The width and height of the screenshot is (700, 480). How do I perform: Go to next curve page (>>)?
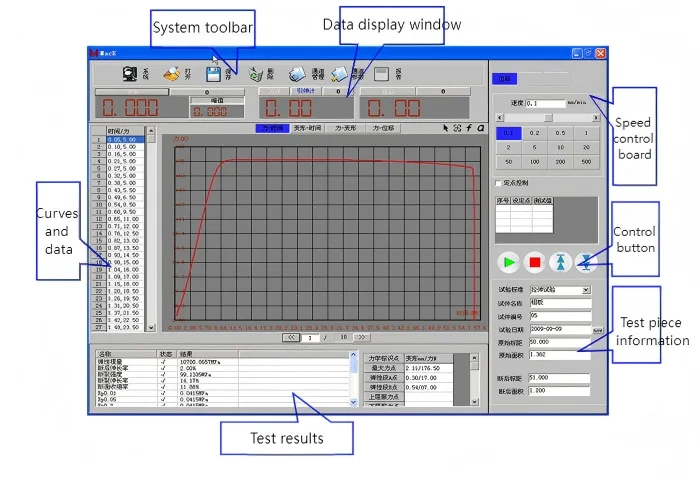click(362, 338)
